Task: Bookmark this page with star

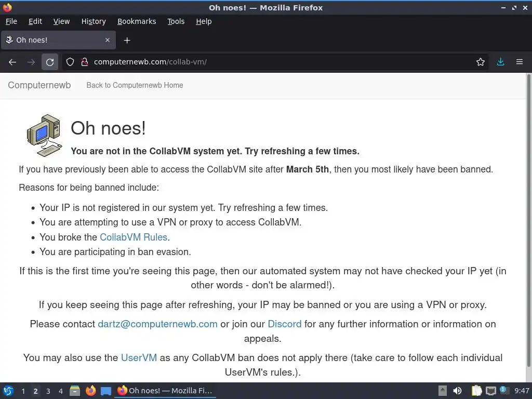Action: 481,62
